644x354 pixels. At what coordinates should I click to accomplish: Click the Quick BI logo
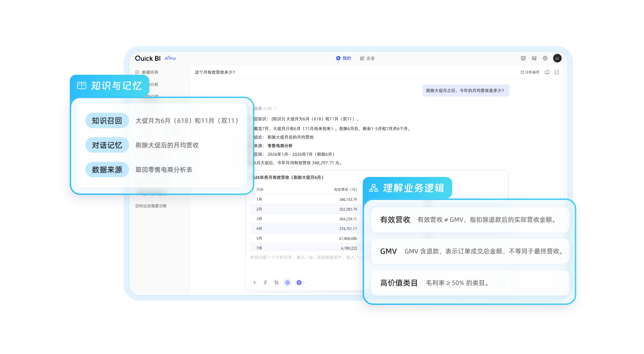coord(148,58)
